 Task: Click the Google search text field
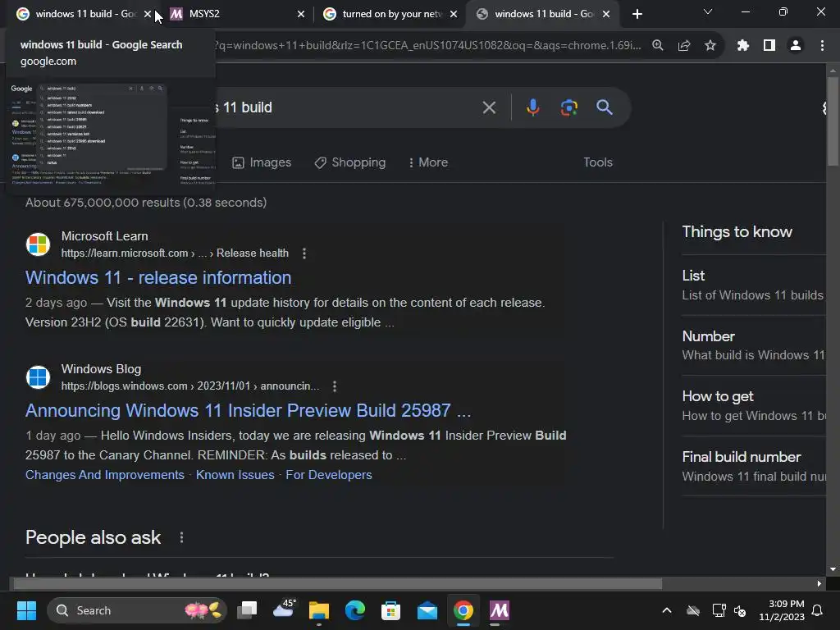coord(343,107)
